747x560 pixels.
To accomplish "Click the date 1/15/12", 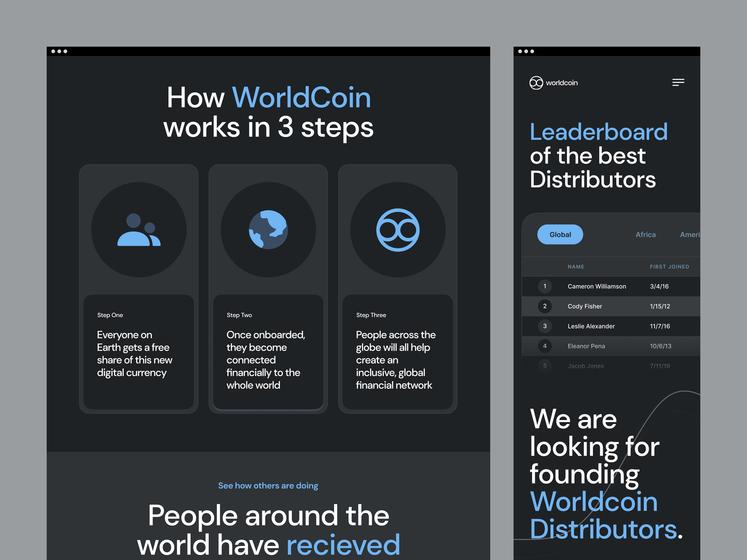I will pyautogui.click(x=660, y=306).
